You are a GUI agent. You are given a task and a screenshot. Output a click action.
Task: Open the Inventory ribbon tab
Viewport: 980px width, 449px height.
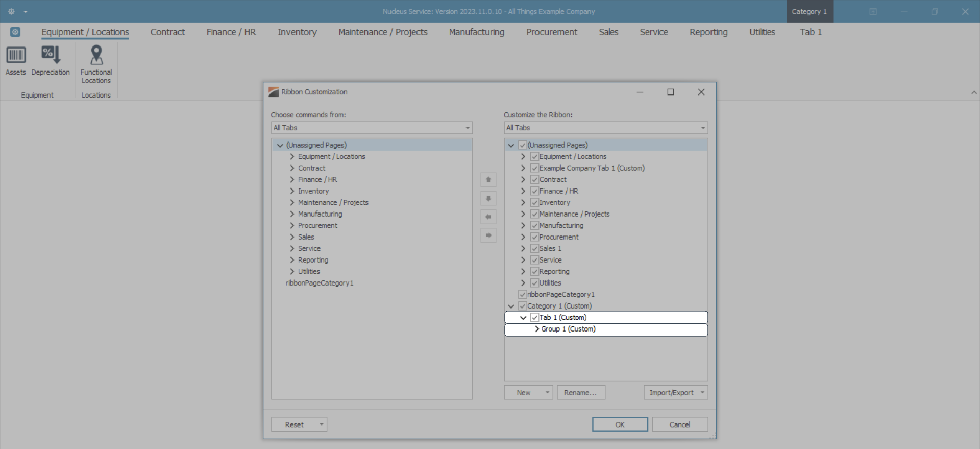point(297,32)
